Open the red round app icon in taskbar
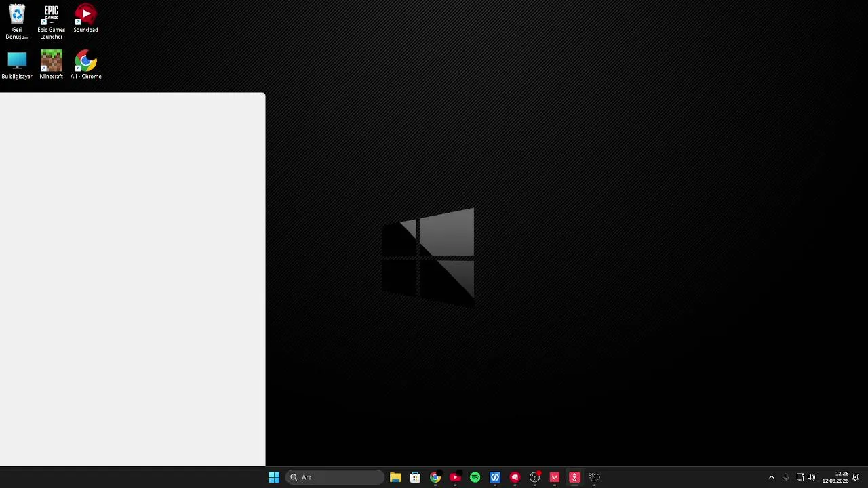This screenshot has height=488, width=868. click(515, 477)
